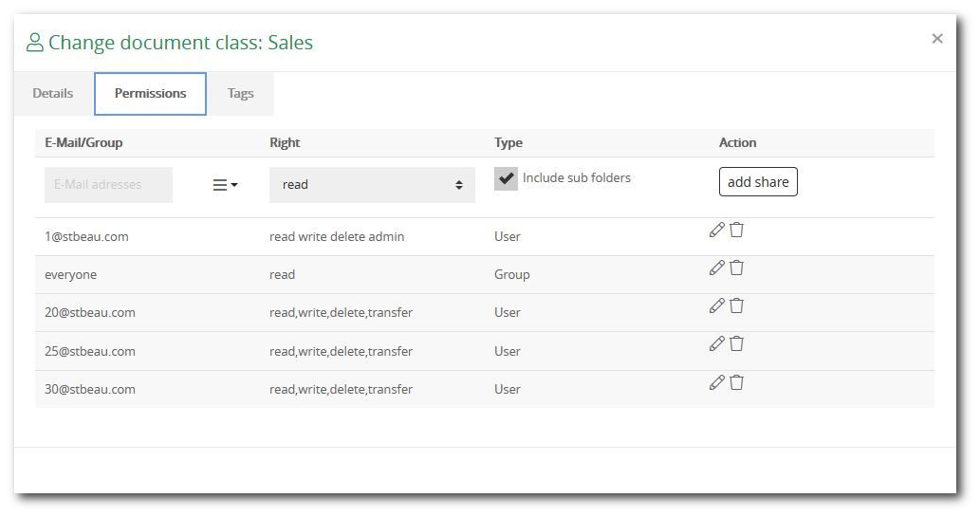
Task: Uncheck the Include sub folders checkbox
Action: 506,178
